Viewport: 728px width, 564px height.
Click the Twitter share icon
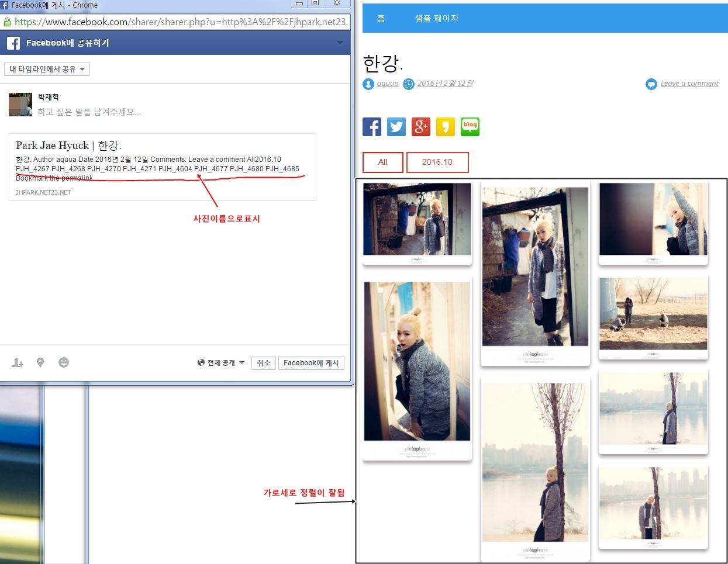396,127
